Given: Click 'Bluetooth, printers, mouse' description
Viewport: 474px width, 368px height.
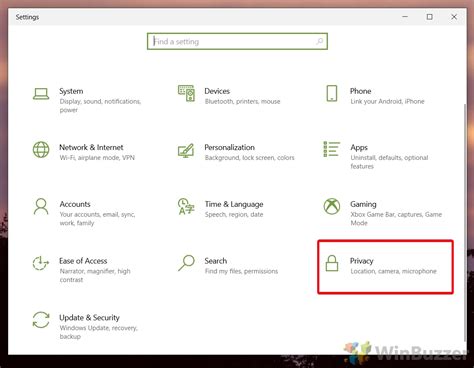Looking at the screenshot, I should point(242,101).
